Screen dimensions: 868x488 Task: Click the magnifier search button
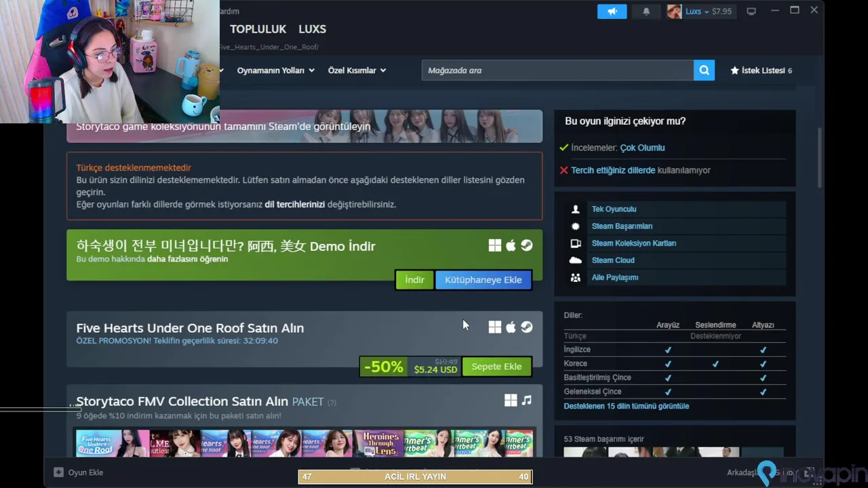tap(704, 70)
